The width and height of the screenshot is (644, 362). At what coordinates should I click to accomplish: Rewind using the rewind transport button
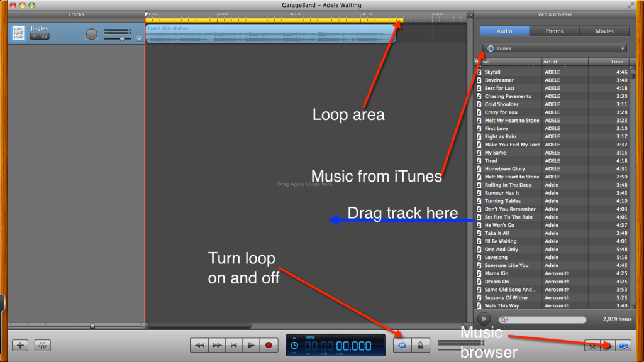199,345
